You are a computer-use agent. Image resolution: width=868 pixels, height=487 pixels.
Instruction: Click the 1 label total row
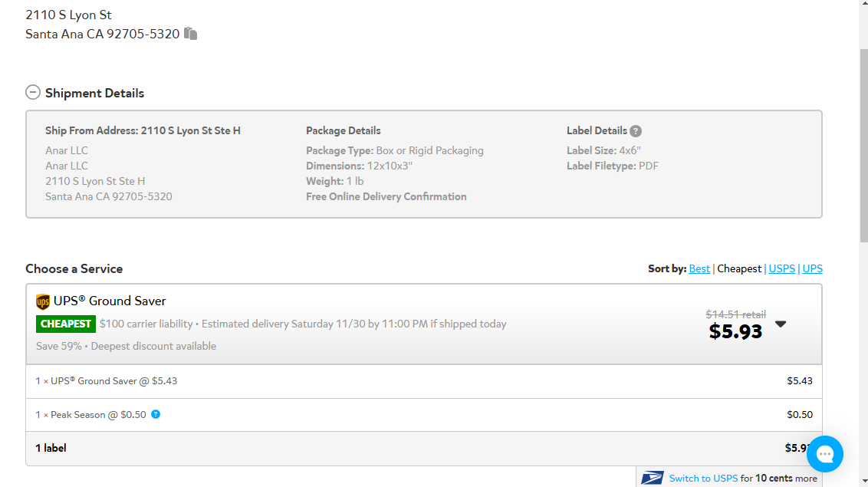pos(423,448)
